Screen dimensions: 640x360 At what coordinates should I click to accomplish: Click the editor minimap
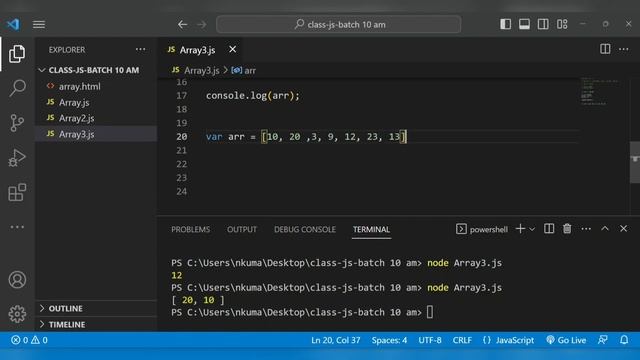[x=599, y=91]
